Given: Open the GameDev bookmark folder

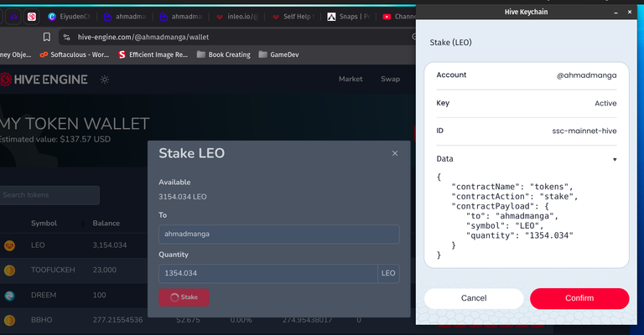Looking at the screenshot, I should pos(278,54).
